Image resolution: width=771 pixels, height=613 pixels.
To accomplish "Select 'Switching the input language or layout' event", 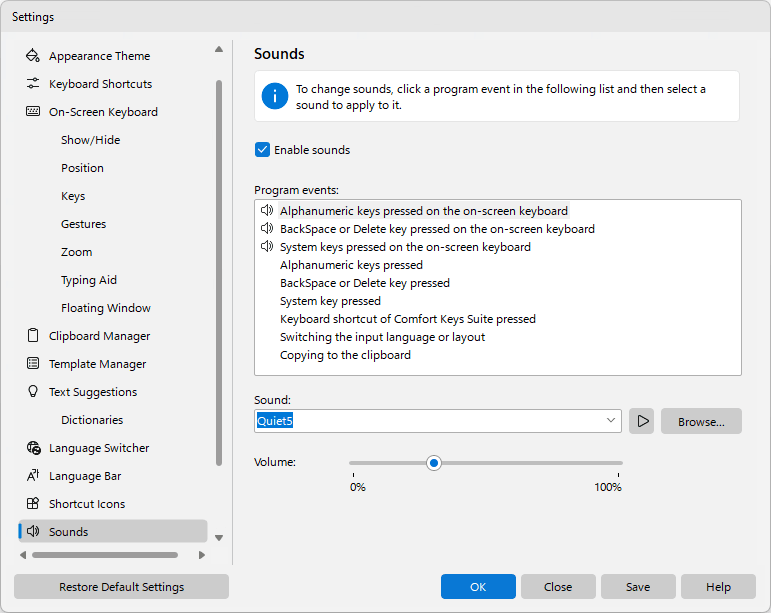I will [x=382, y=337].
